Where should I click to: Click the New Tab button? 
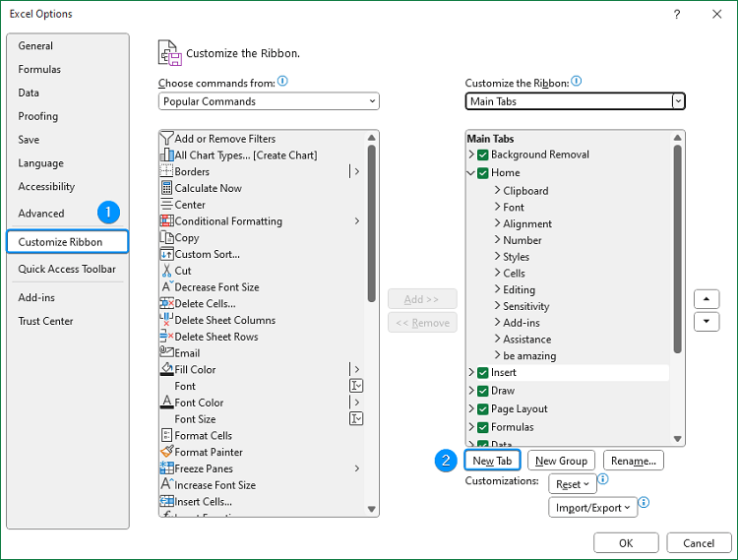tap(492, 461)
